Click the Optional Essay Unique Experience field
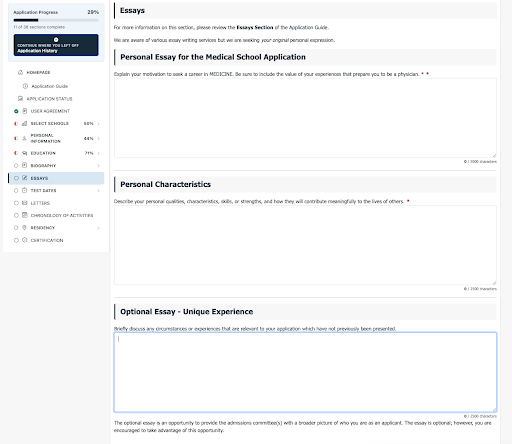The width and height of the screenshot is (512, 444). coord(305,372)
